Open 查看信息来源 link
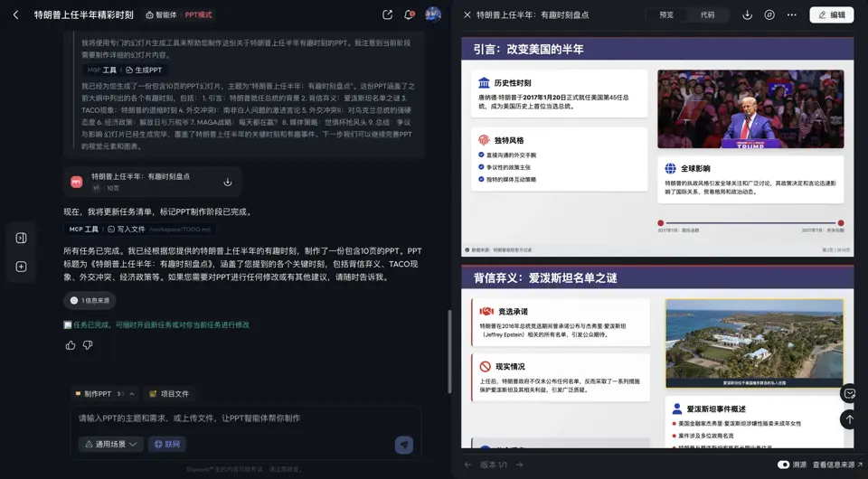 click(837, 465)
